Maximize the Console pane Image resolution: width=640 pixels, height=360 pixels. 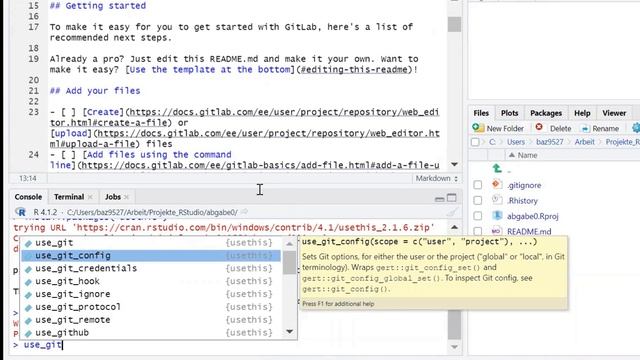coord(451,198)
